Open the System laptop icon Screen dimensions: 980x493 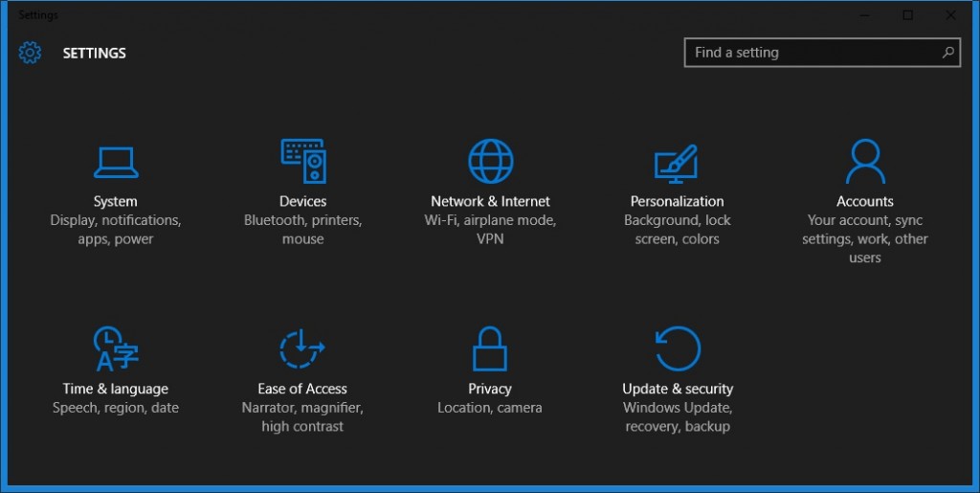pyautogui.click(x=116, y=163)
